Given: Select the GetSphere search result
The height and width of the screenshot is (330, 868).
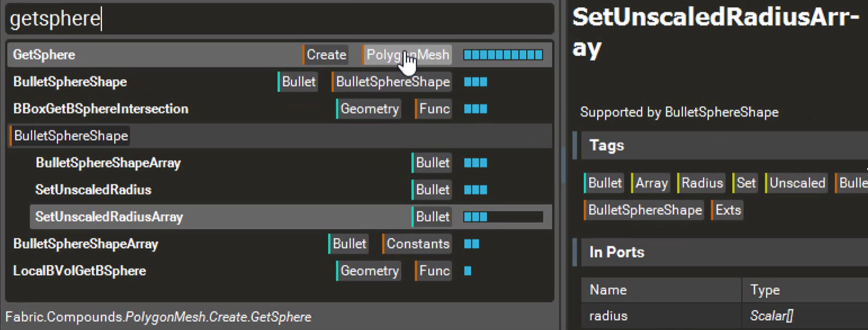Looking at the screenshot, I should [44, 55].
